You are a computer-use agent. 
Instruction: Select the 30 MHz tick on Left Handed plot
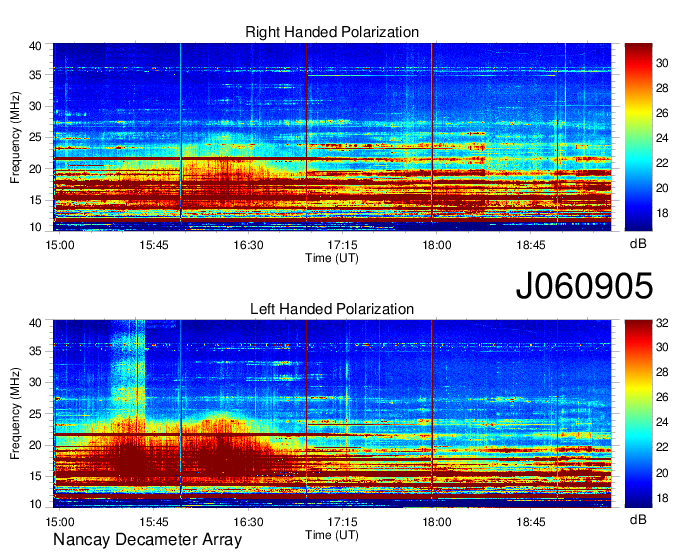[36, 382]
